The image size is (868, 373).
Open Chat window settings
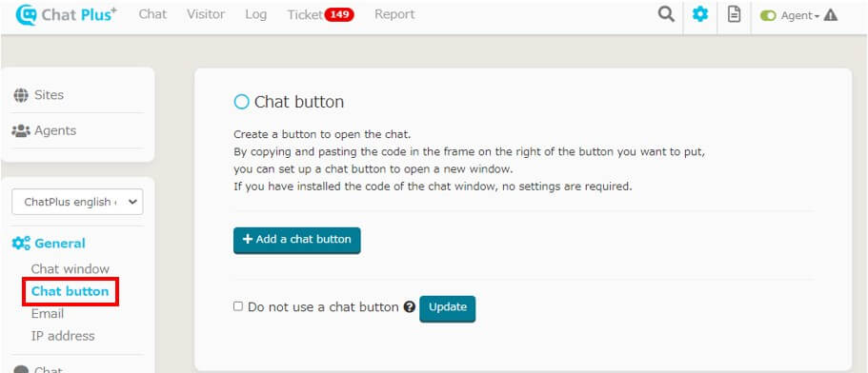pyautogui.click(x=71, y=269)
